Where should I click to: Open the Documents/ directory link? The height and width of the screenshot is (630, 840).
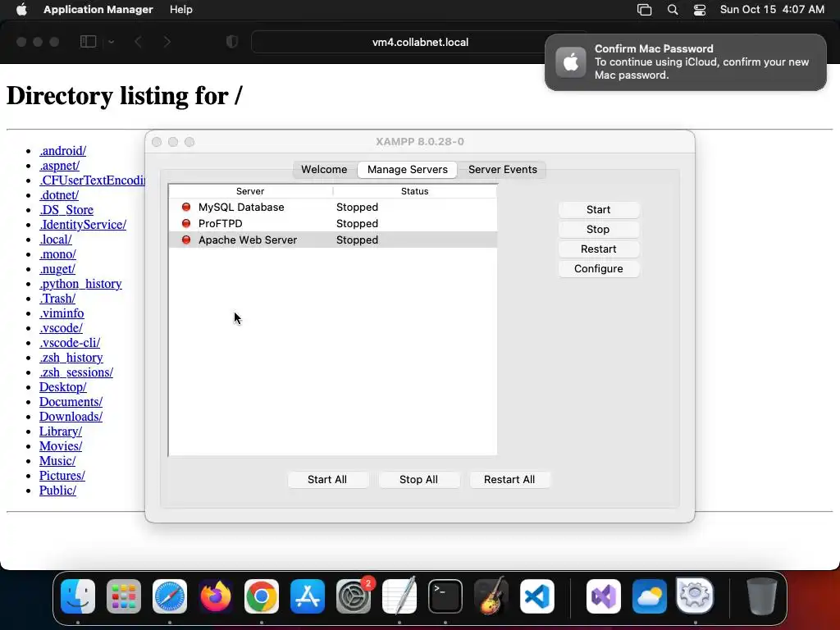click(71, 402)
